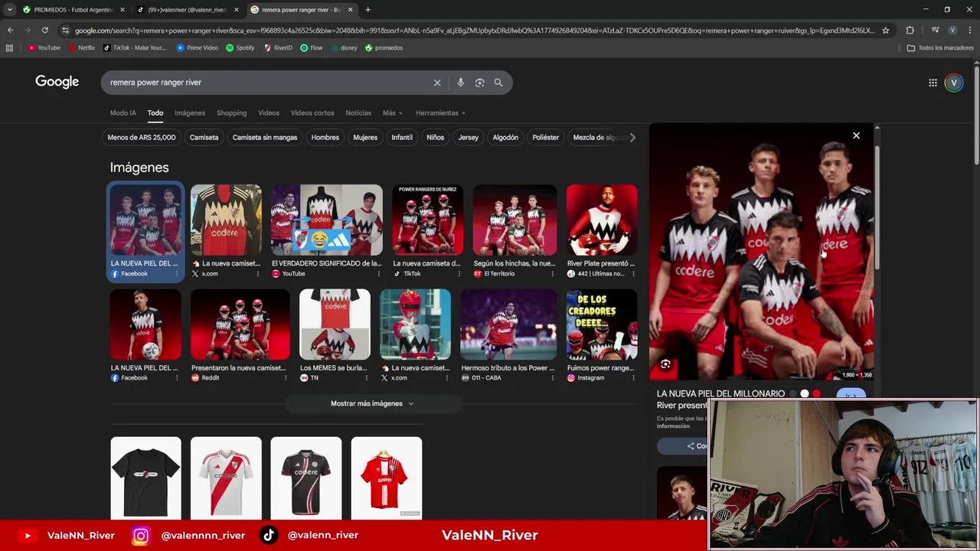Open the Flow bookmark
Viewport: 980px width, 551px height.
click(312, 47)
